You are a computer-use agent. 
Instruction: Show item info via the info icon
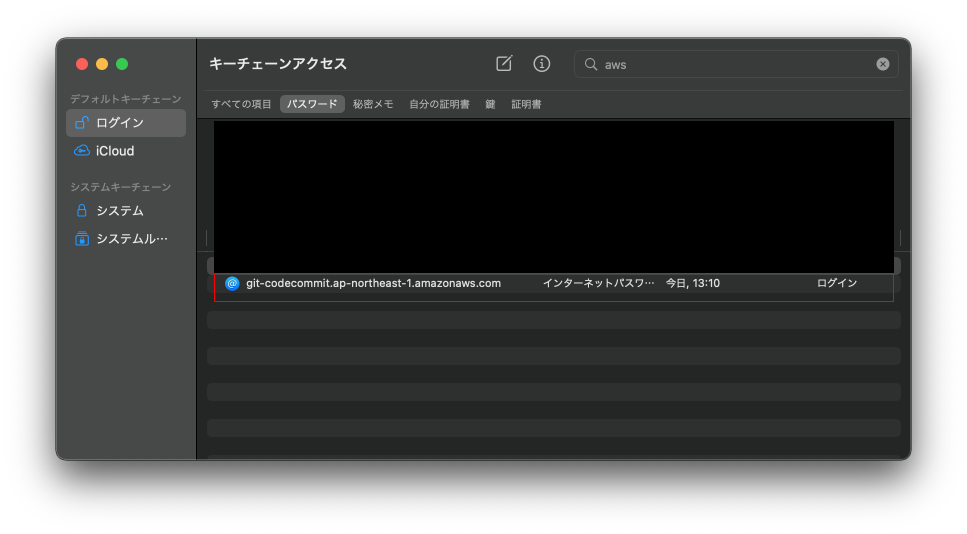tap(541, 64)
